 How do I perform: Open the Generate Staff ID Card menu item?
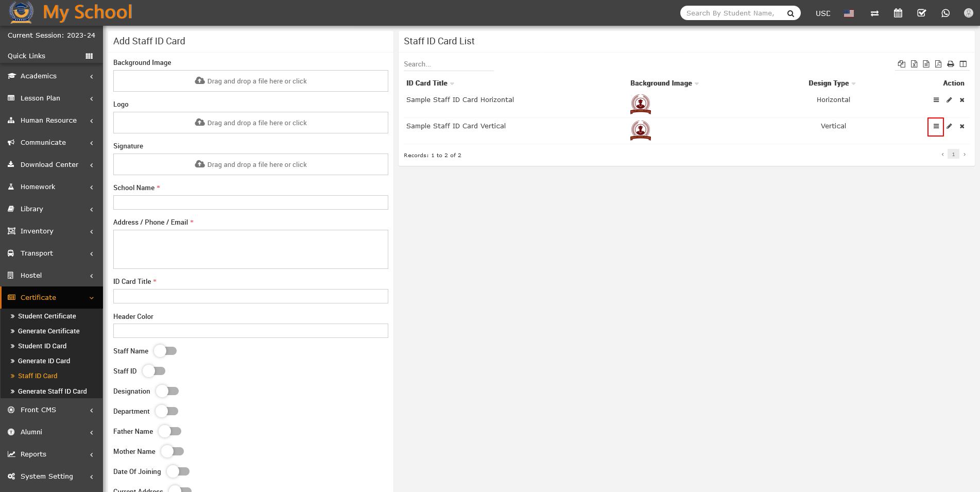(52, 391)
